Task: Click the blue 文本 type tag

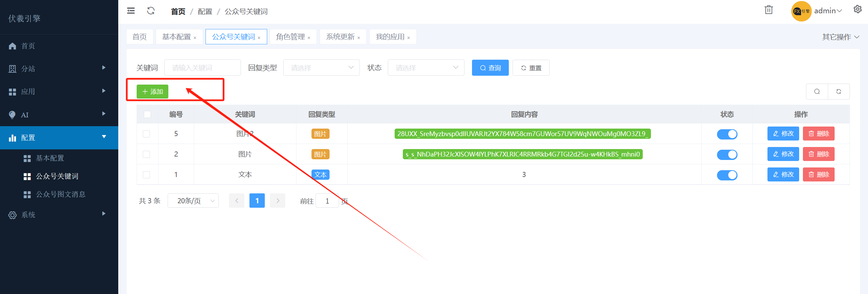Action: (x=320, y=175)
